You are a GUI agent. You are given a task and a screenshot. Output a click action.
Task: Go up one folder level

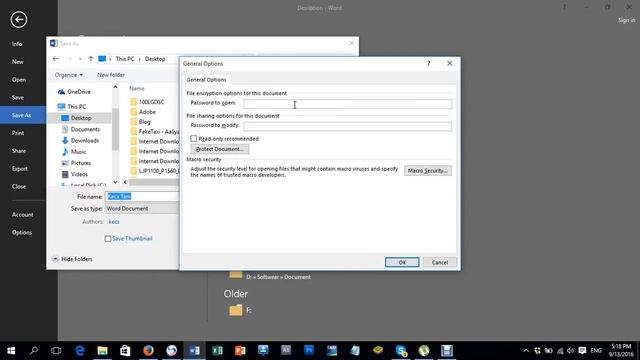point(91,59)
